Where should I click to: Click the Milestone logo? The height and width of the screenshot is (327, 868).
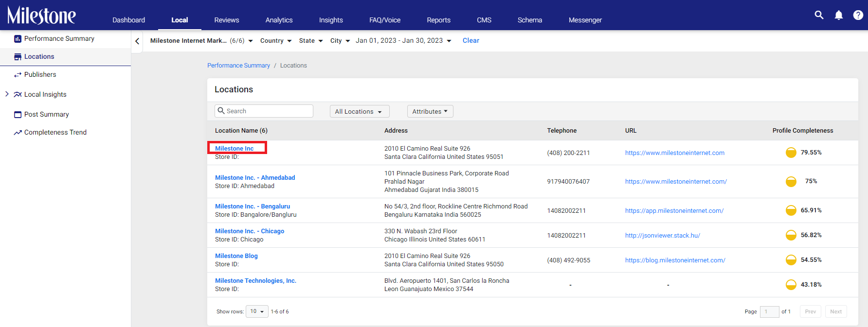coord(41,16)
